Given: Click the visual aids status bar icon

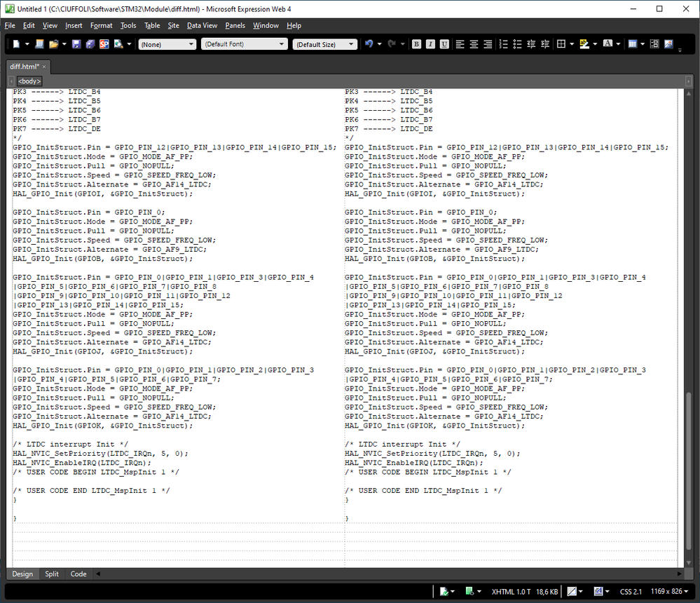Looking at the screenshot, I should click(x=572, y=591).
